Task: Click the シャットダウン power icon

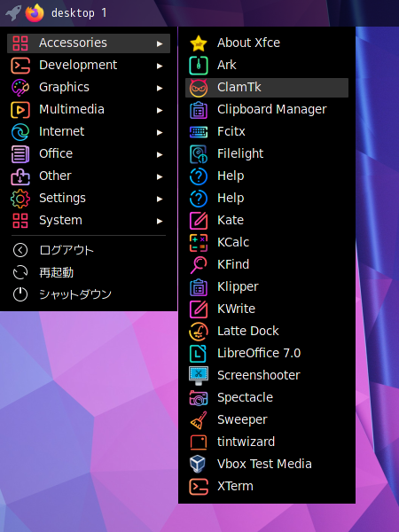Action: click(x=20, y=294)
